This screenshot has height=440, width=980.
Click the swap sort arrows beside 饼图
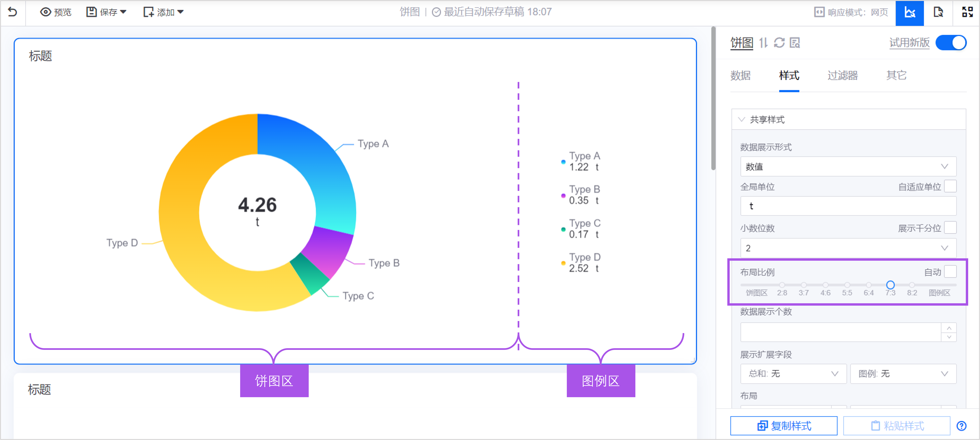(763, 43)
